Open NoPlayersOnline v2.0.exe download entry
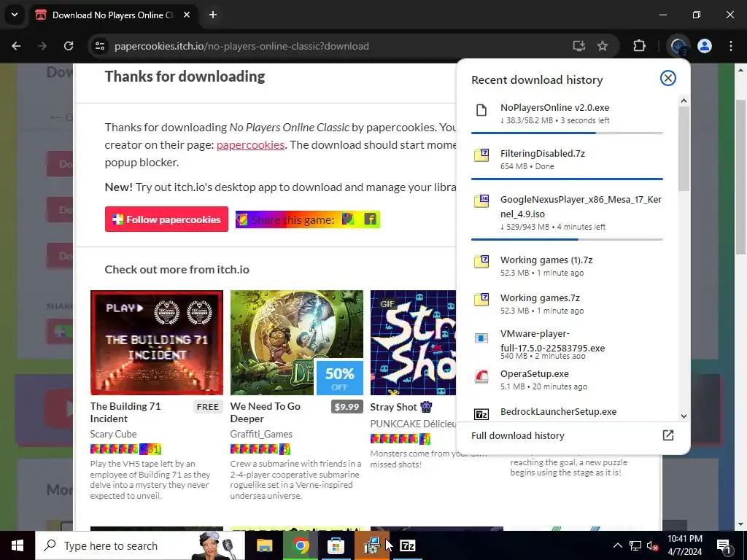This screenshot has width=747, height=560. click(567, 113)
